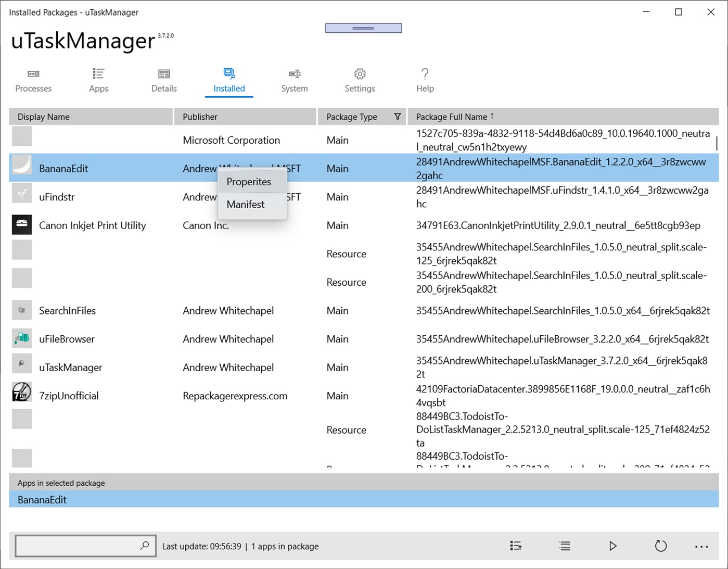Open the Package Type filter funnel
Image resolution: width=728 pixels, height=569 pixels.
398,116
